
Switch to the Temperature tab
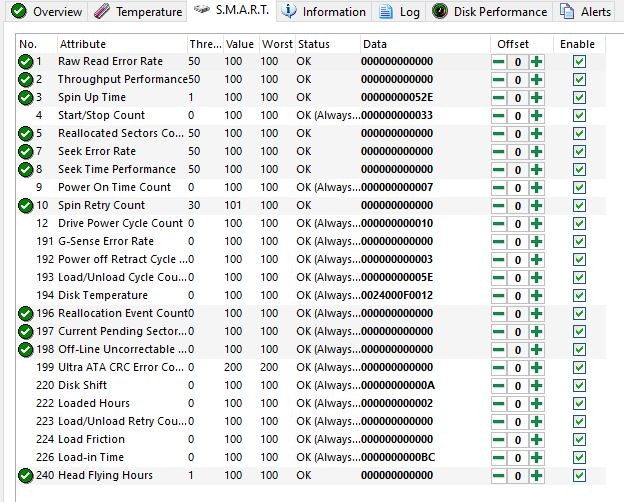(137, 12)
